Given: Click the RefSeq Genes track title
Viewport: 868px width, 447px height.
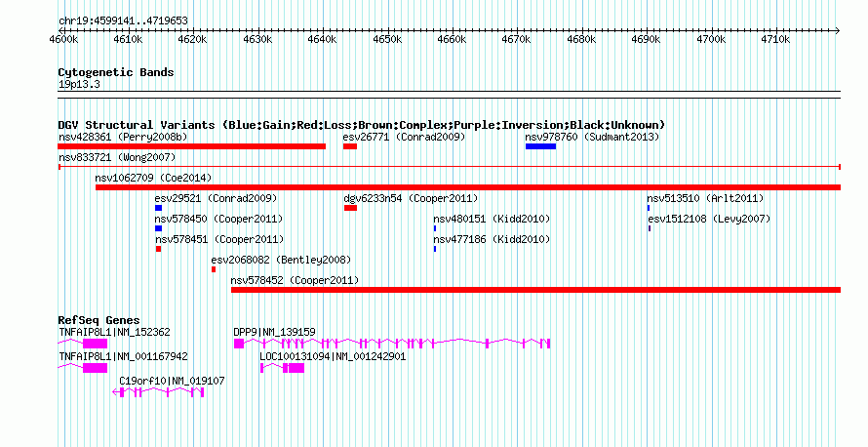Looking at the screenshot, I should [x=99, y=320].
